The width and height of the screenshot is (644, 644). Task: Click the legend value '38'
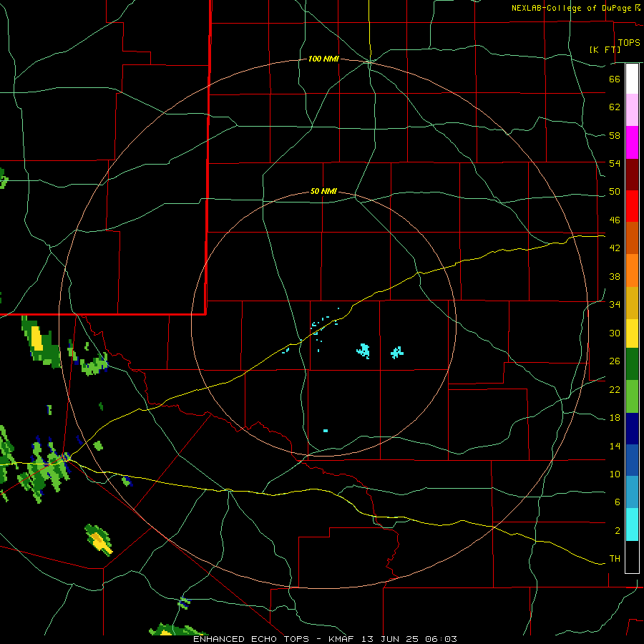pyautogui.click(x=615, y=277)
